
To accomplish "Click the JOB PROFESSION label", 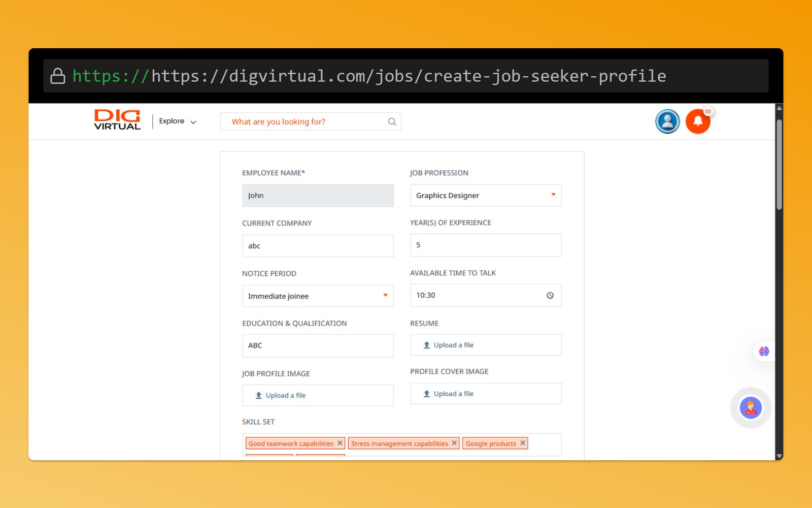I will click(x=439, y=173).
